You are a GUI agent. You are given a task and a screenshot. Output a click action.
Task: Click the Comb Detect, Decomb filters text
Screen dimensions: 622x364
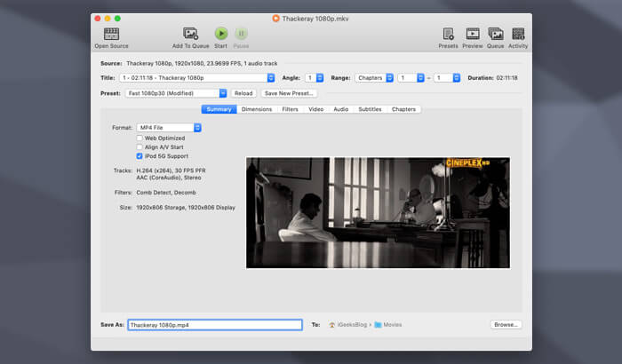click(166, 193)
